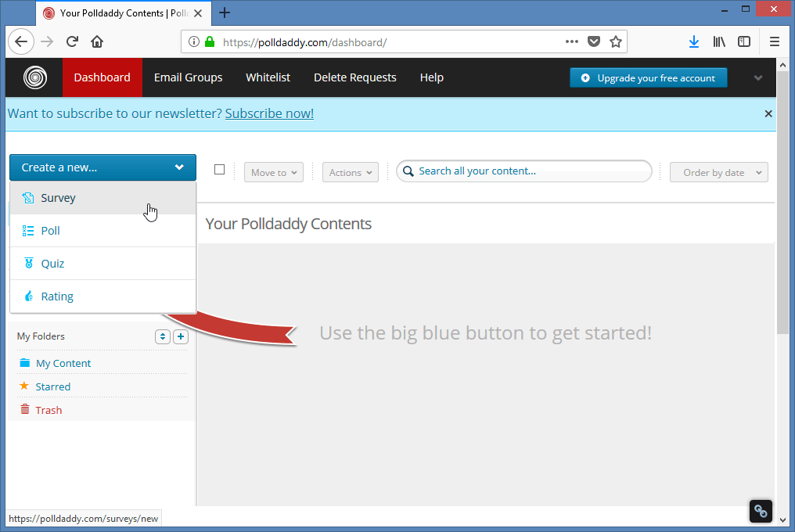The width and height of the screenshot is (795, 532).
Task: Open the Help nav item
Action: tap(431, 77)
